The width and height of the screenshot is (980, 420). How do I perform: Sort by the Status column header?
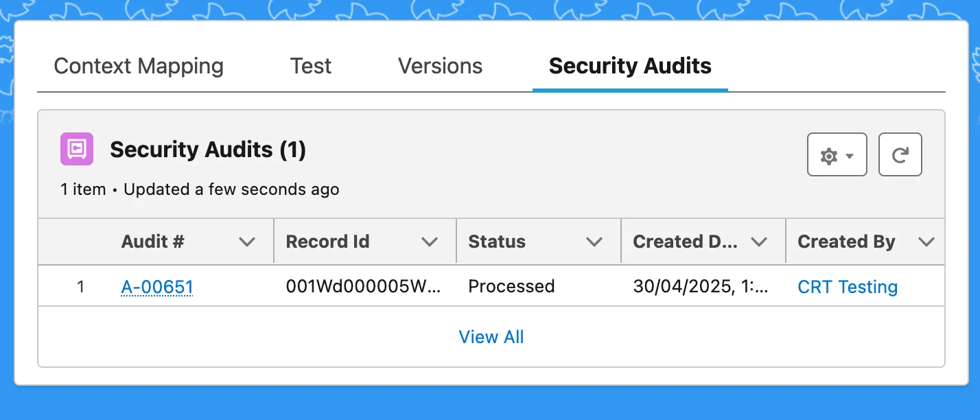[497, 242]
